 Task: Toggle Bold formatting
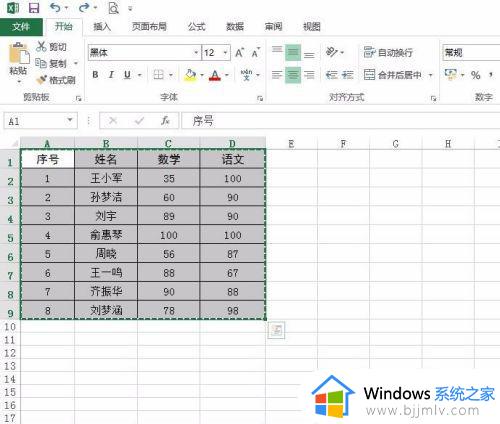[x=95, y=75]
